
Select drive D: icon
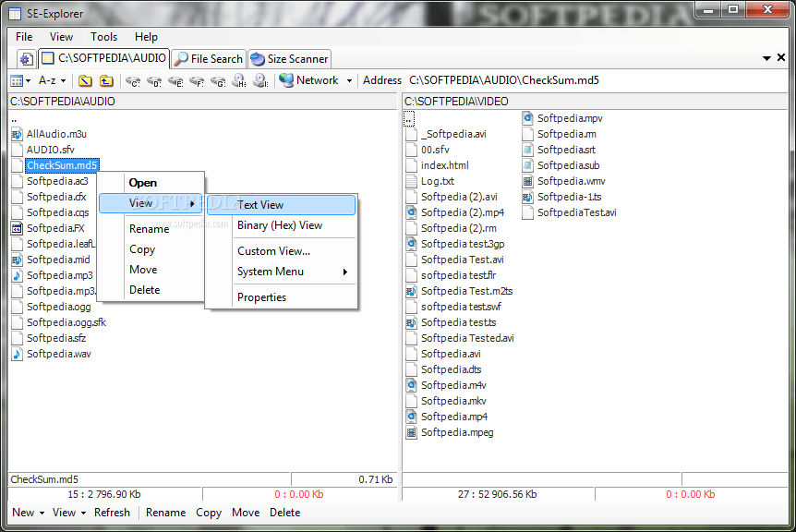coord(154,81)
